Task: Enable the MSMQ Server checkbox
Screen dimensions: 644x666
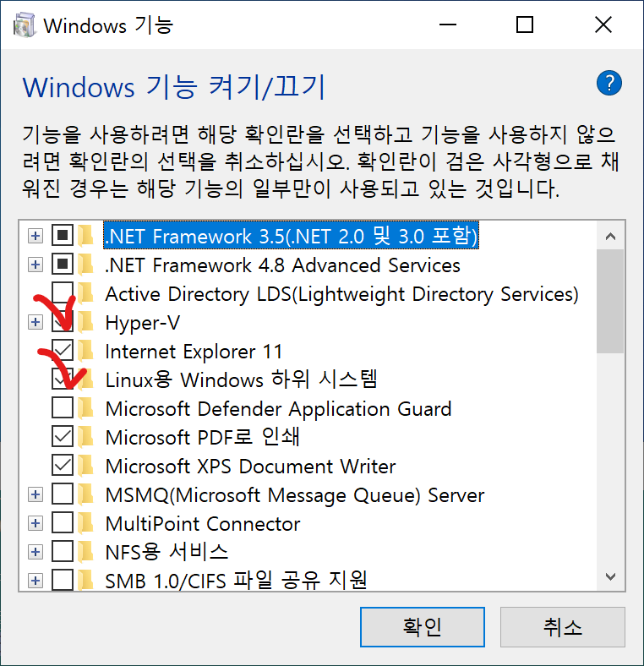Action: tap(63, 494)
